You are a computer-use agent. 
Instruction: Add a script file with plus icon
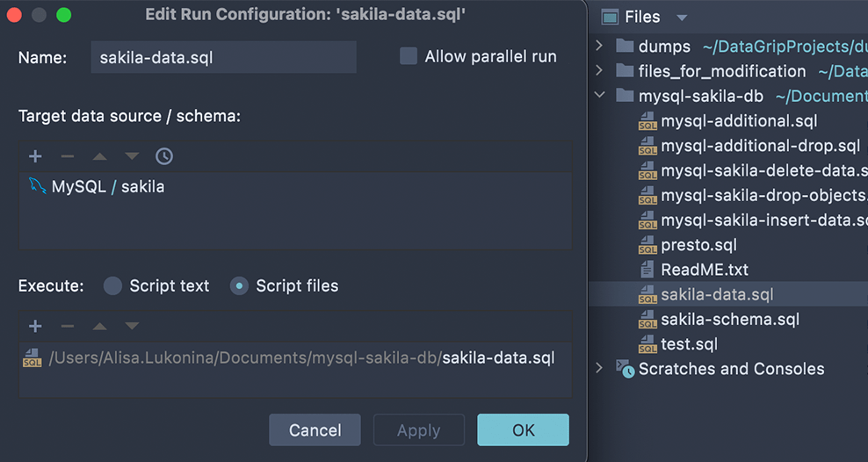tap(35, 326)
